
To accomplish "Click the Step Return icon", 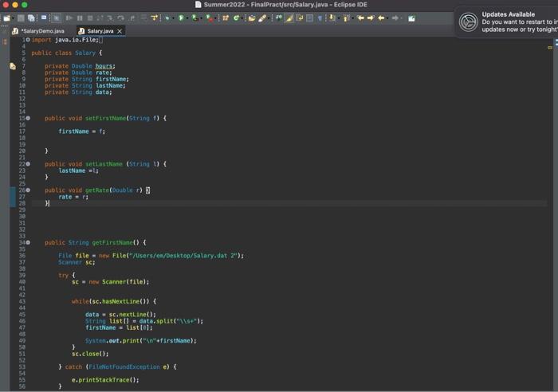I will pos(132,18).
